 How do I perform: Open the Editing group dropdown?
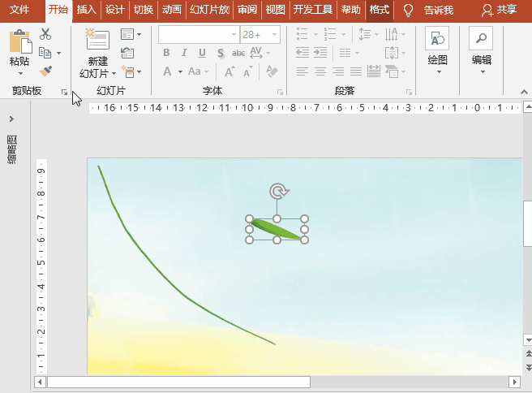483,72
